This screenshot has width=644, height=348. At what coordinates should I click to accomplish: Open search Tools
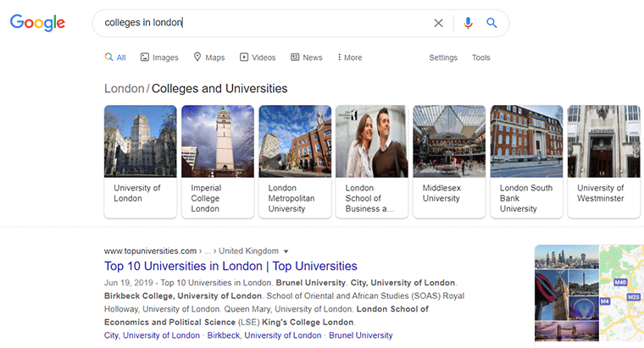[481, 58]
